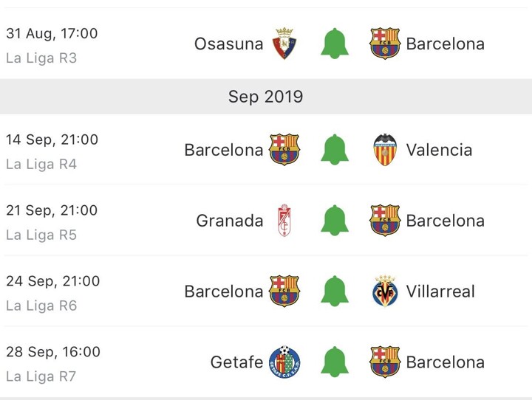Screen dimensions: 532x400
Task: Toggle the bell for Barcelona vs Villarreal
Action: [334, 292]
